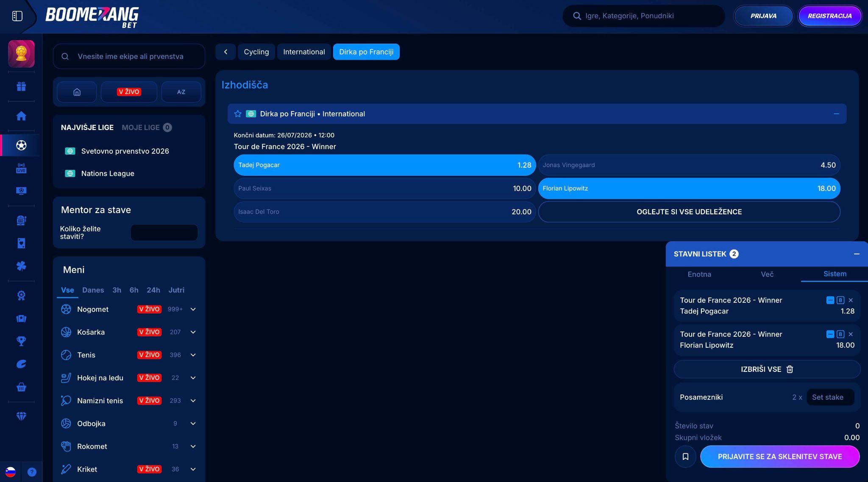Collapse Dirka po Franciji event section
The image size is (868, 482).
836,114
